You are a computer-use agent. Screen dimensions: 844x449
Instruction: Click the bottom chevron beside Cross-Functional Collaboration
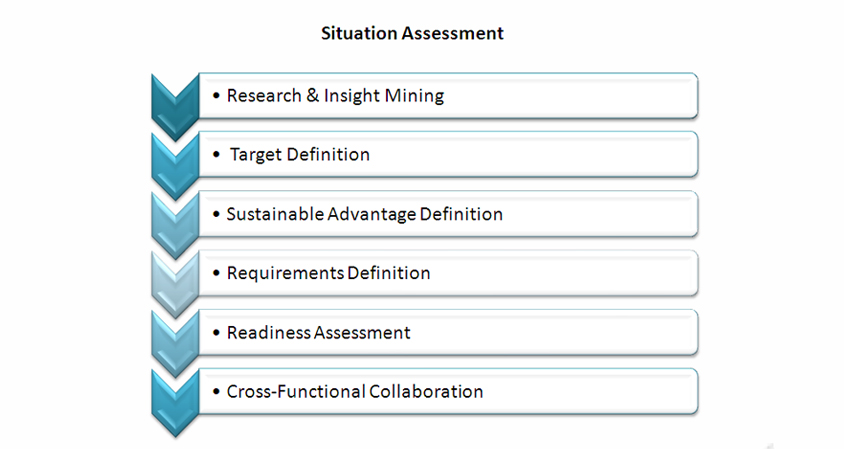point(175,404)
